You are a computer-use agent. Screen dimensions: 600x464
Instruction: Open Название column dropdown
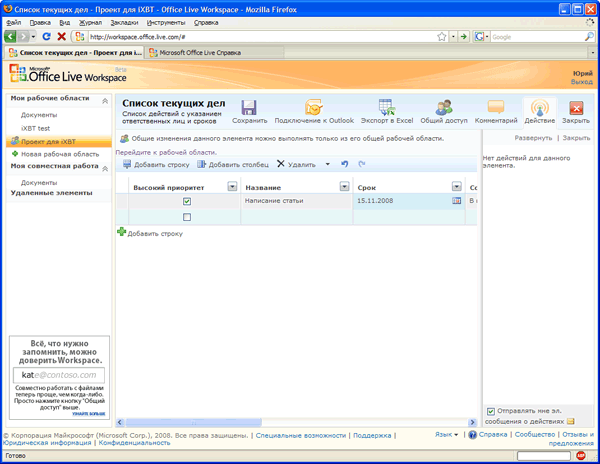tap(344, 187)
